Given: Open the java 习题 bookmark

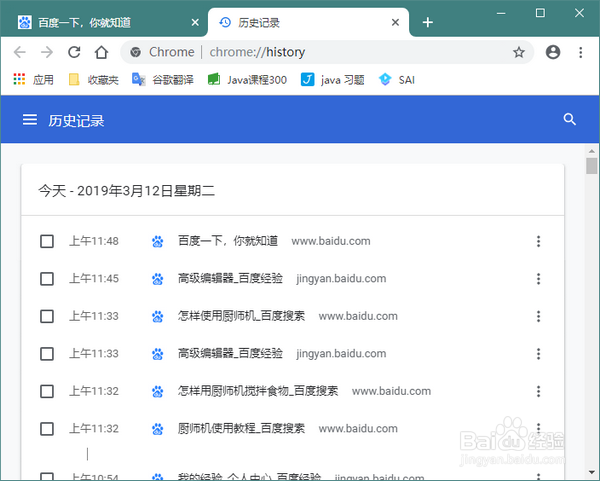Looking at the screenshot, I should pos(332,80).
